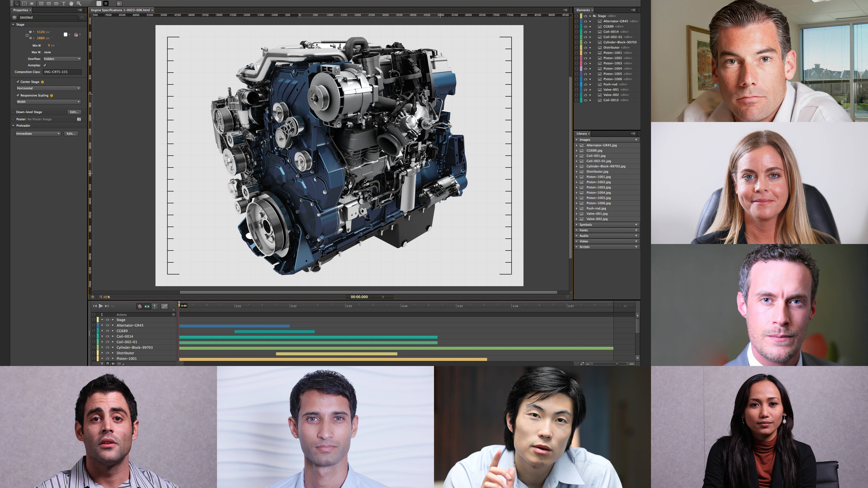Select the Clipping tool in toolbar
The image size is (868, 488).
pos(32,3)
